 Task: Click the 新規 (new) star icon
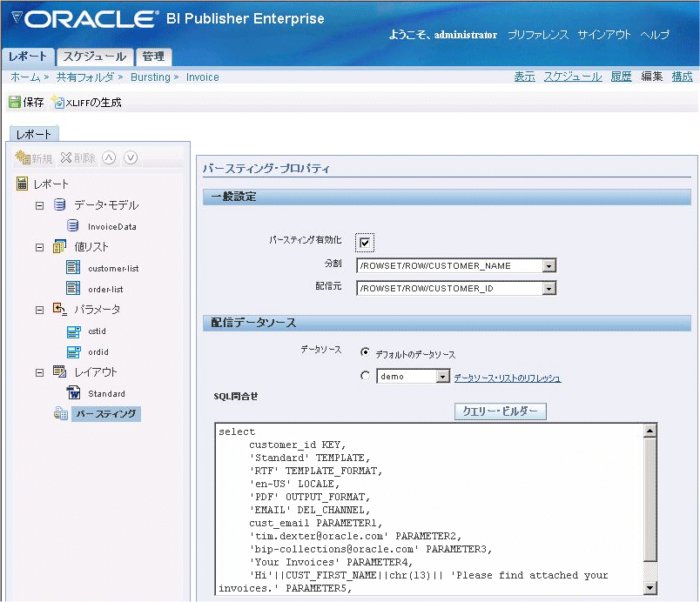pyautogui.click(x=22, y=157)
